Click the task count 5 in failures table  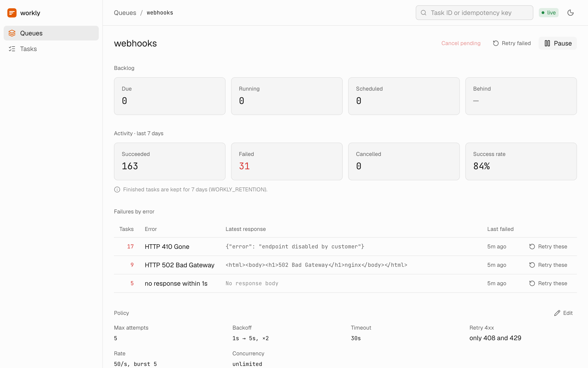[132, 283]
